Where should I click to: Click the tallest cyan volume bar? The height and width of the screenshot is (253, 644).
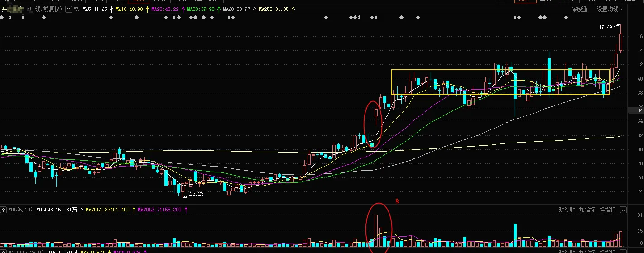(x=515, y=235)
